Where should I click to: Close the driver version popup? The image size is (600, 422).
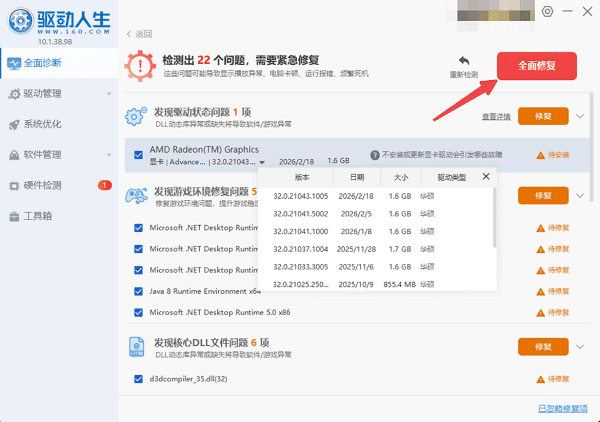pyautogui.click(x=486, y=176)
